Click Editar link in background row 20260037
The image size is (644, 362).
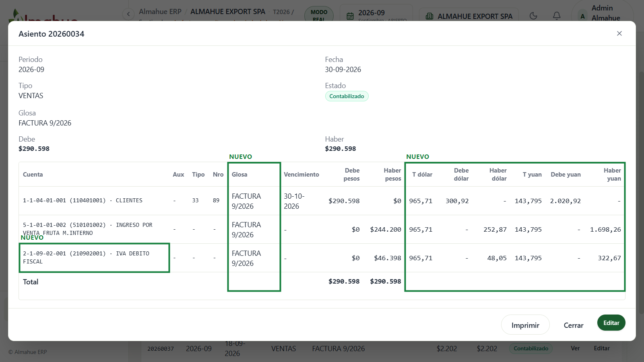pyautogui.click(x=602, y=348)
